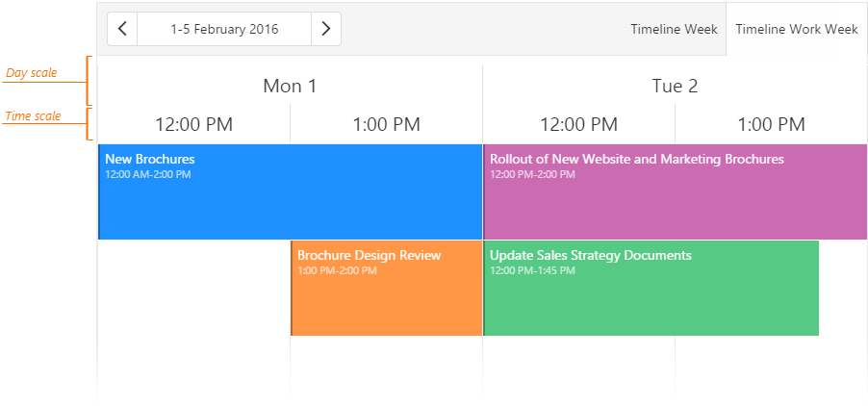Image resolution: width=868 pixels, height=406 pixels.
Task: Go to the previous date range
Action: click(122, 29)
